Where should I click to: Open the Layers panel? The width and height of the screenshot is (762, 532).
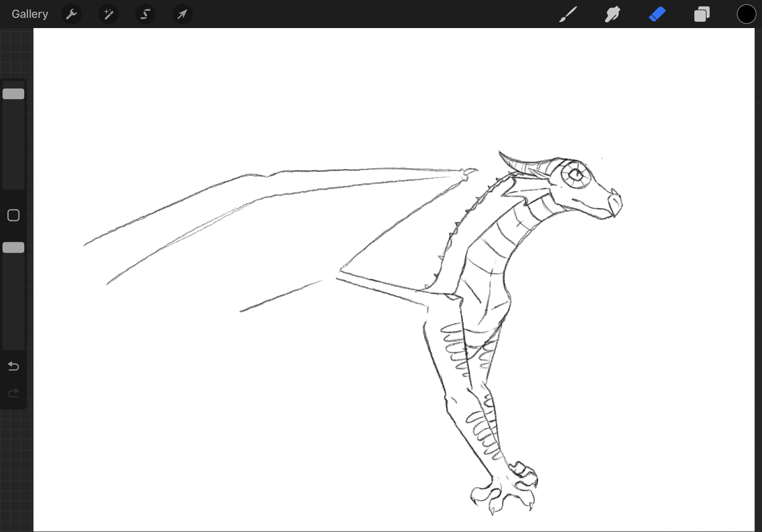702,14
